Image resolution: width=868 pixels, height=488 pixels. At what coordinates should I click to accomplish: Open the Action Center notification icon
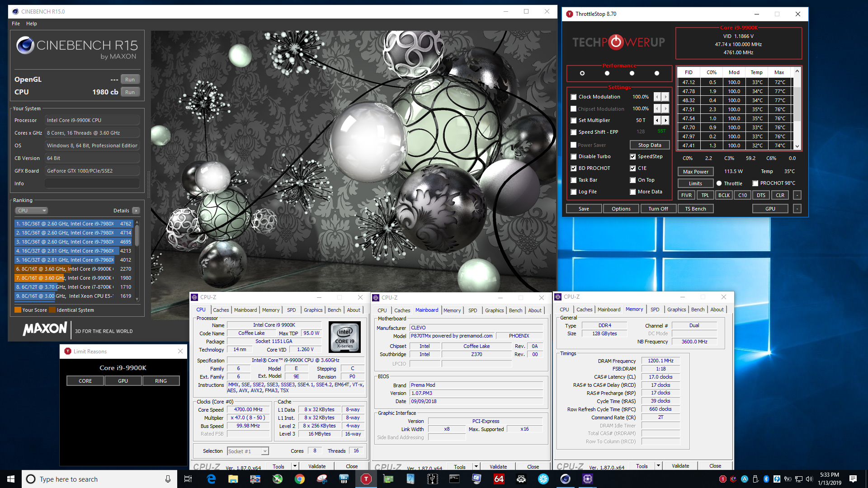[x=853, y=479]
